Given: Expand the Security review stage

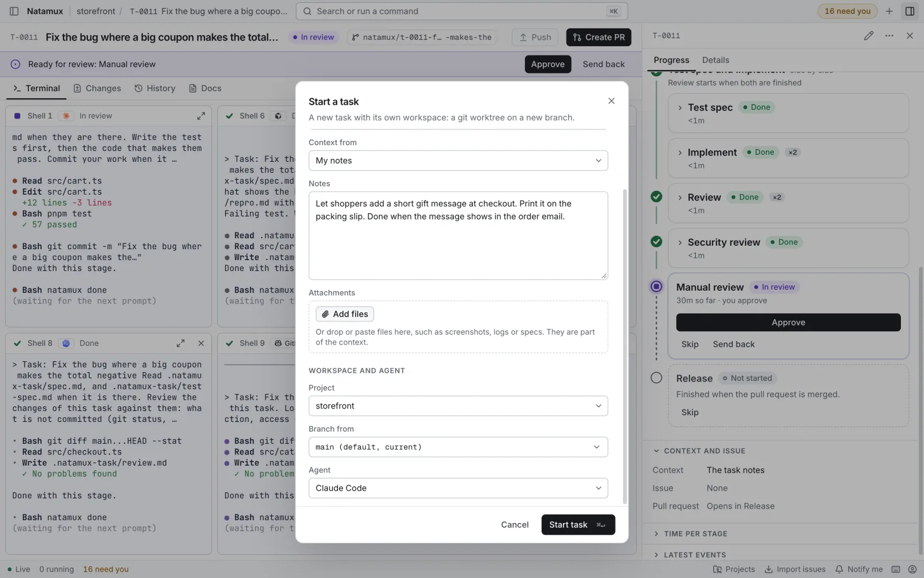Looking at the screenshot, I should 680,243.
